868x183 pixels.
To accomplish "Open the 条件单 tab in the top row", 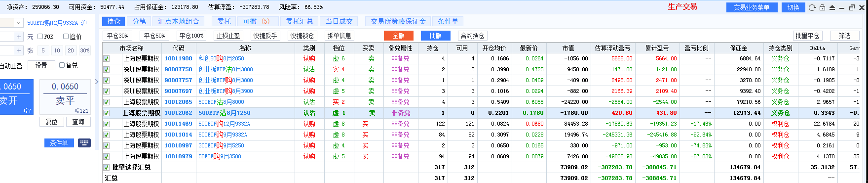I will pyautogui.click(x=448, y=21).
